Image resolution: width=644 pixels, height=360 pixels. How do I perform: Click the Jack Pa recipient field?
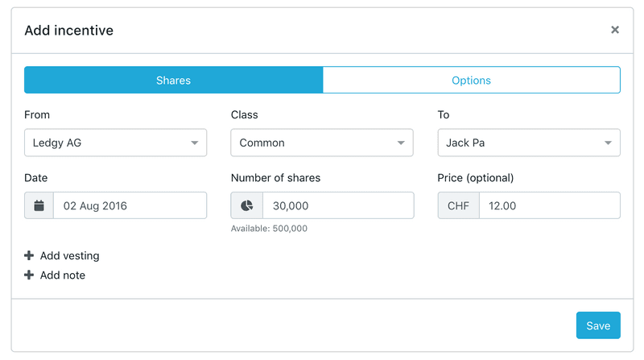point(529,143)
